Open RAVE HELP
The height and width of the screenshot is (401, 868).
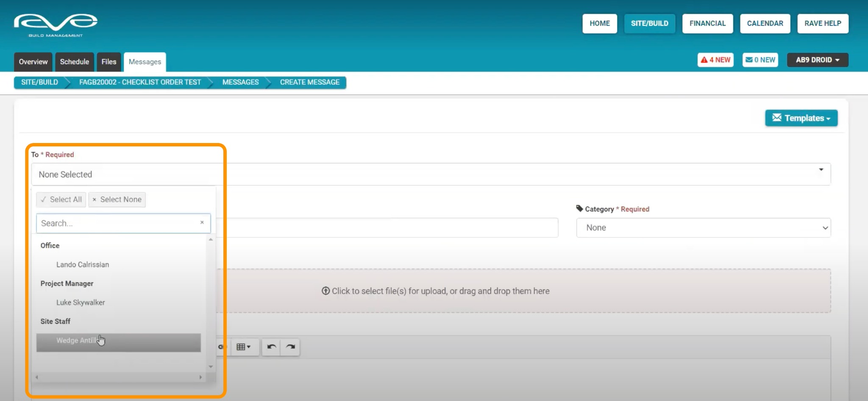click(x=823, y=23)
